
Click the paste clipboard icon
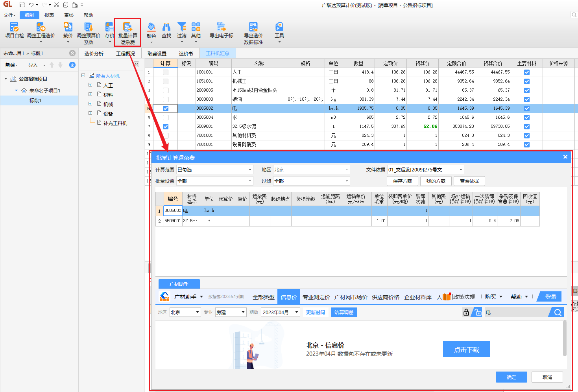(75, 5)
